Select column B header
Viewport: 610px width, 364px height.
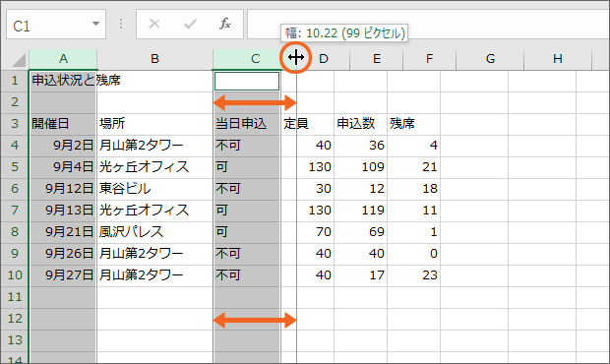(x=154, y=59)
